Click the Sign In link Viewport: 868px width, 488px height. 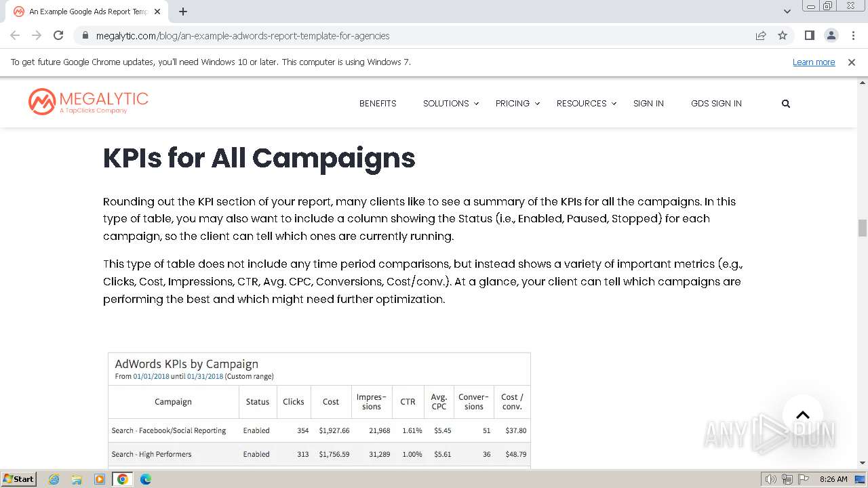(x=648, y=104)
